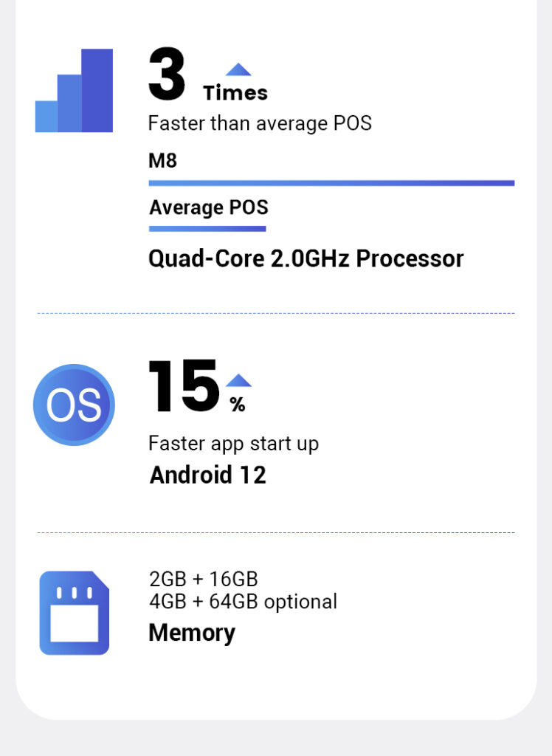552x756 pixels.
Task: Click the M8 performance bar
Action: [331, 183]
